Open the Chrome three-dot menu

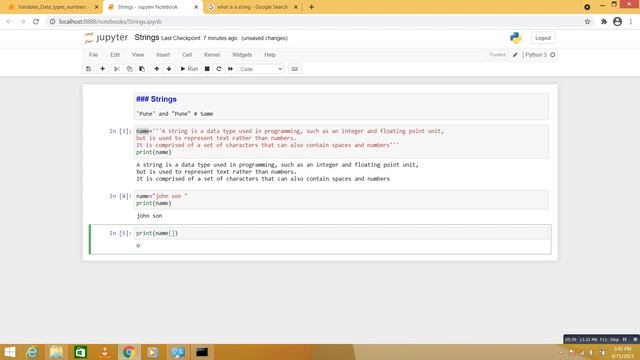point(631,22)
